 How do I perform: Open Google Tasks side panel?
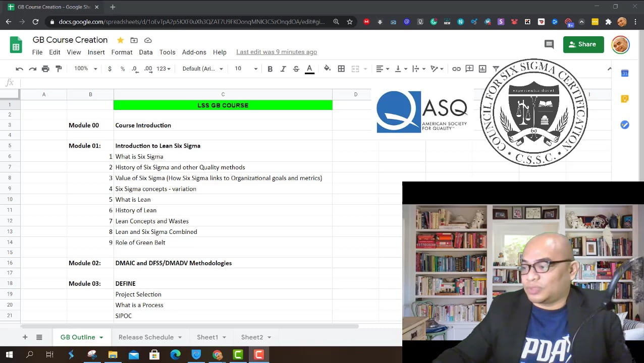625,125
